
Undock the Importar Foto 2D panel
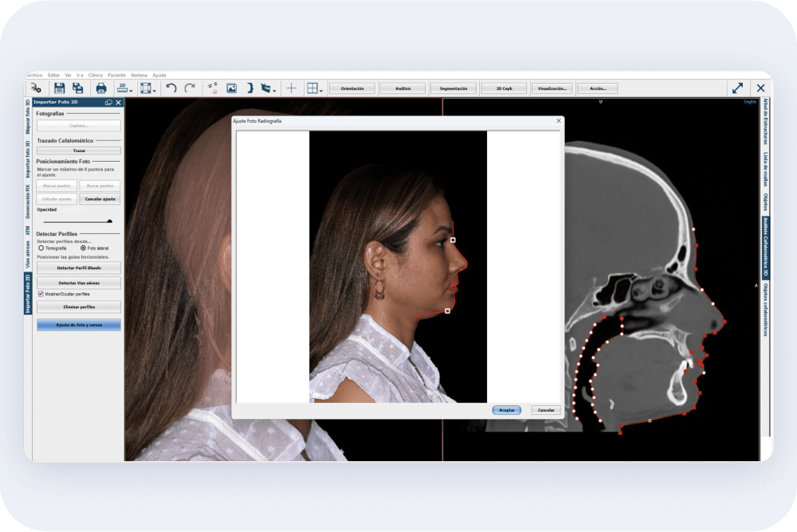108,102
